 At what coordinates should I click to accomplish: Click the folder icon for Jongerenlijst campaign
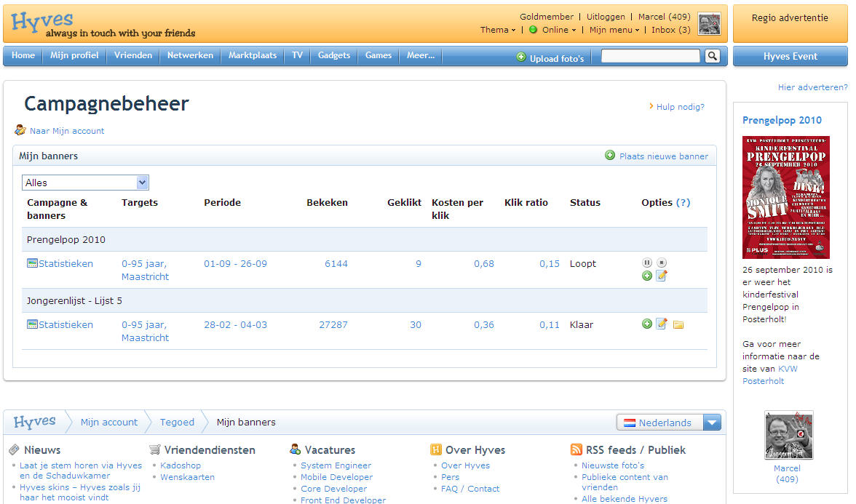tap(678, 324)
